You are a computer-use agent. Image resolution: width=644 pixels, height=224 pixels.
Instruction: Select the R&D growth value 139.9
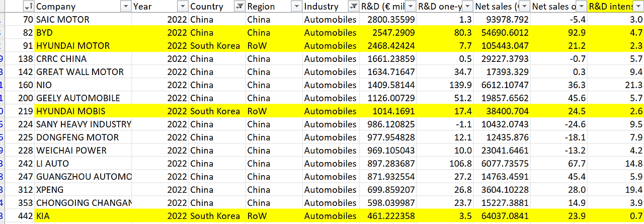pos(445,85)
